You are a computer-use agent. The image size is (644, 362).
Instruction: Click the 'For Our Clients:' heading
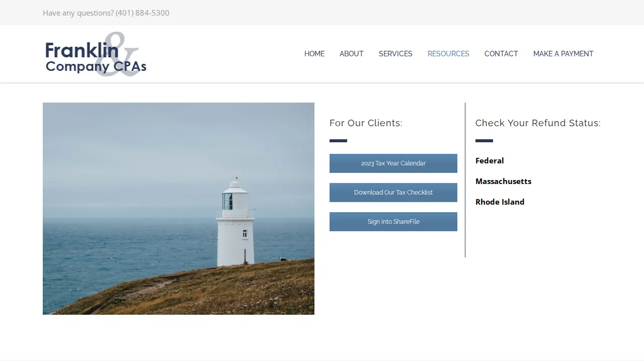366,123
